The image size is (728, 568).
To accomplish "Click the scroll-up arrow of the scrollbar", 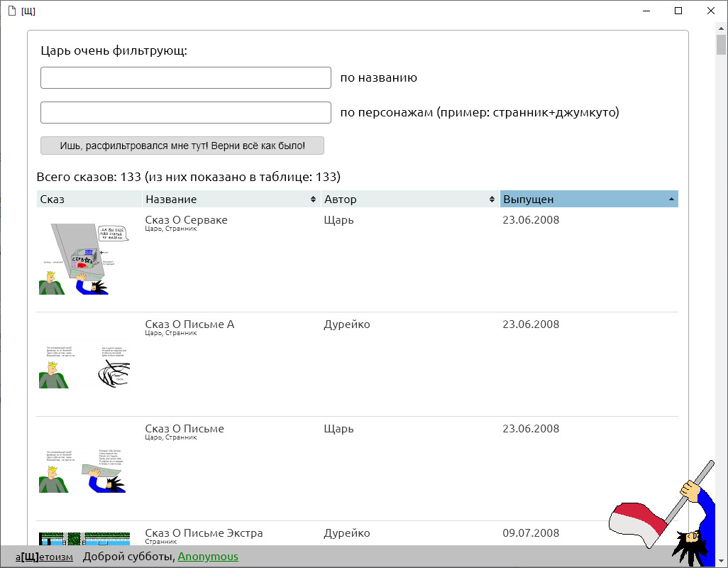I will (719, 27).
